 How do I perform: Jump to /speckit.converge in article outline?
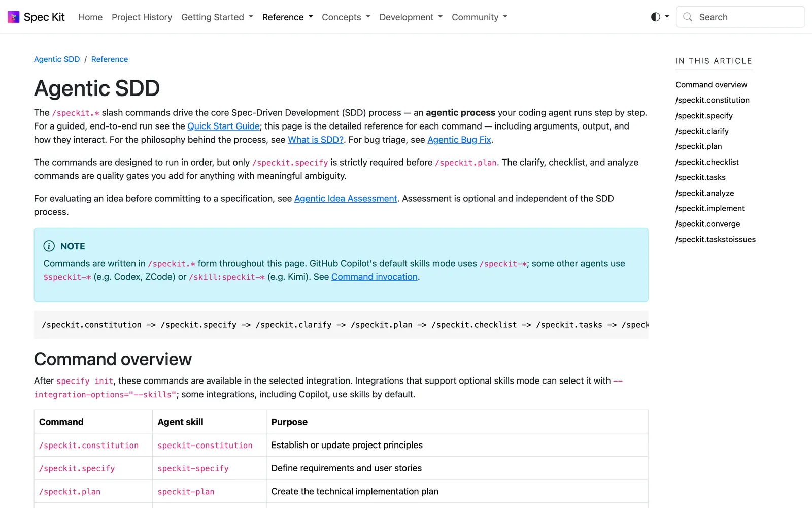coord(708,224)
